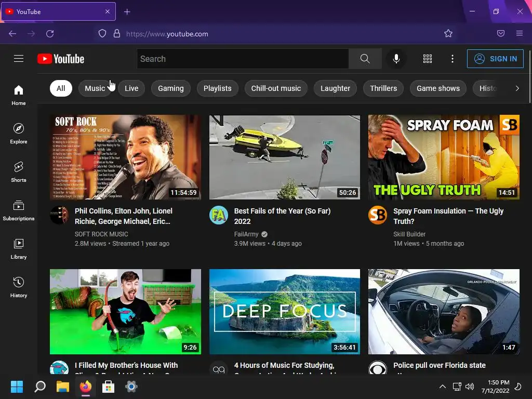Screen dimensions: 532x399
Task: Start voice search with microphone icon
Action: pyautogui.click(x=396, y=59)
